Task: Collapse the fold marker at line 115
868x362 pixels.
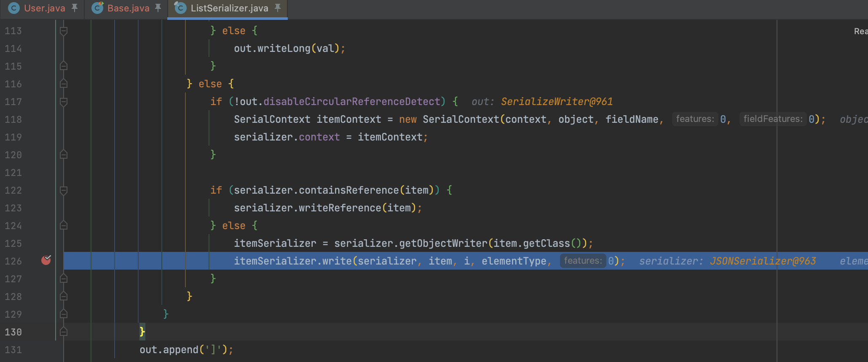Action: (64, 66)
